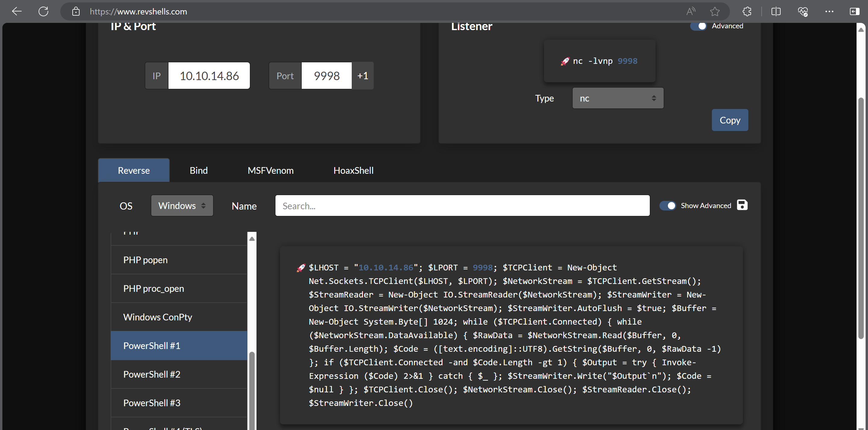Open the MSFVenom tab
This screenshot has width=868, height=430.
pos(271,170)
